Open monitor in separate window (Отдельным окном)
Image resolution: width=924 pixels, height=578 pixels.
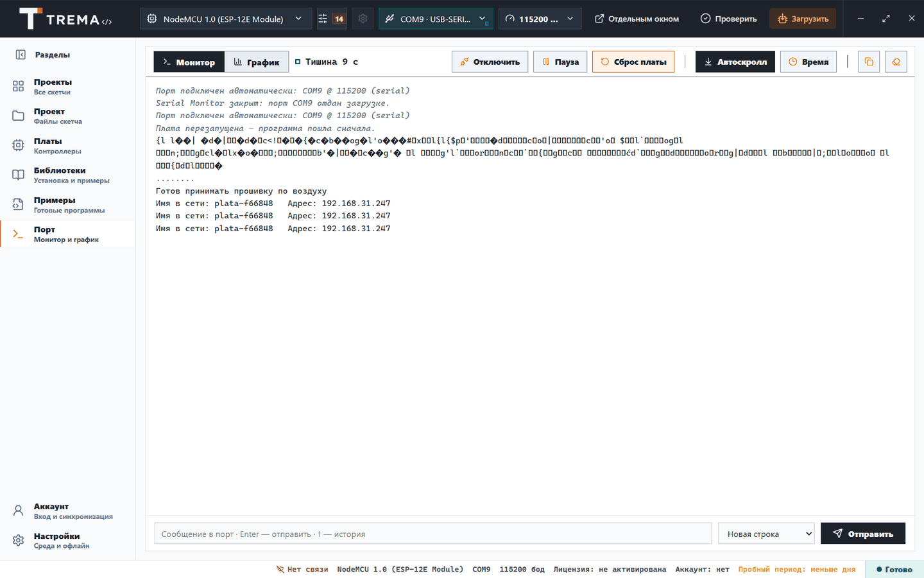[x=637, y=19]
